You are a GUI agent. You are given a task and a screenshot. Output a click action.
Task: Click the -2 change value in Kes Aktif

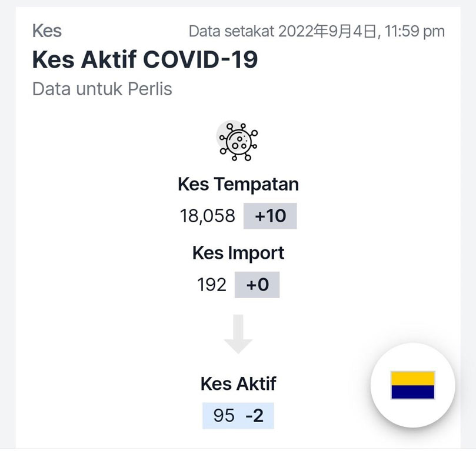[x=254, y=416]
